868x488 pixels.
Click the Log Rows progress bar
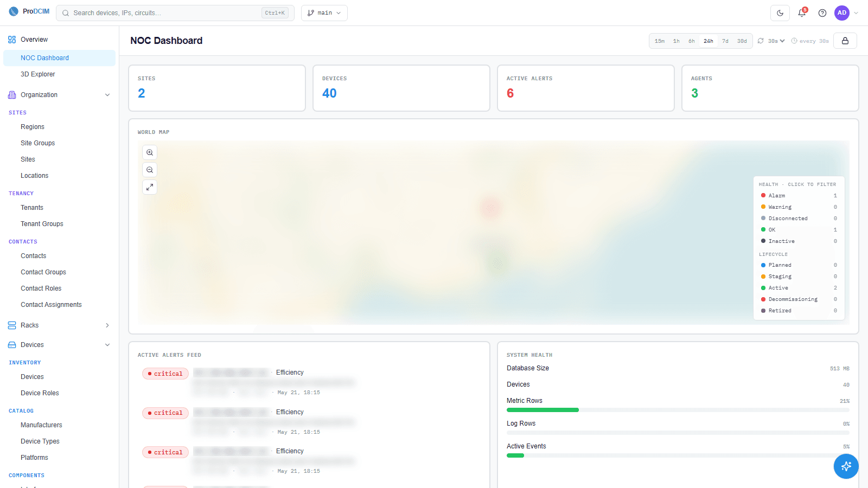(x=678, y=433)
